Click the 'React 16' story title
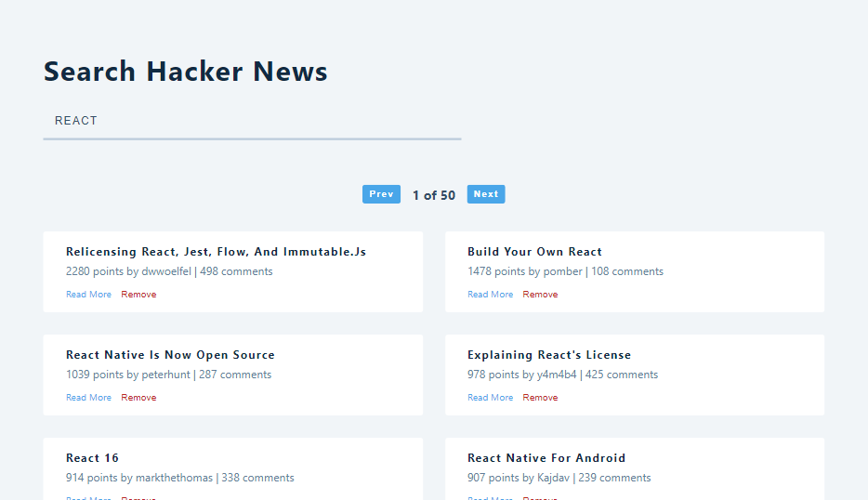The width and height of the screenshot is (868, 500). point(92,458)
